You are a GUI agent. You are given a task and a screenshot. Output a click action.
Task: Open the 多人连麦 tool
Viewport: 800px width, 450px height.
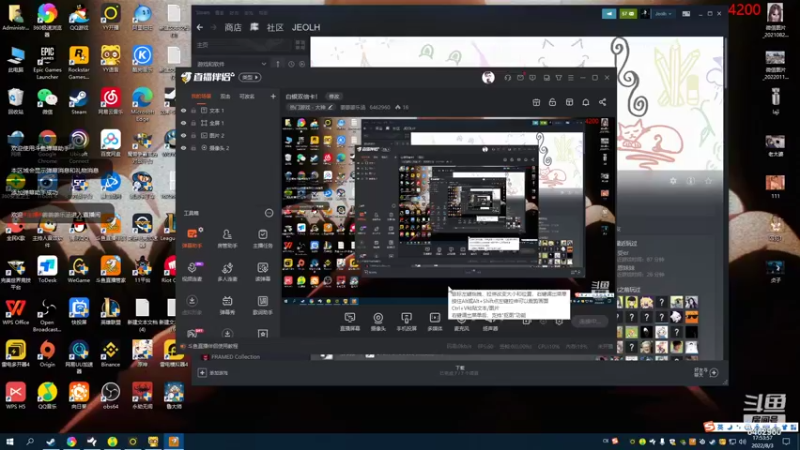(x=227, y=271)
